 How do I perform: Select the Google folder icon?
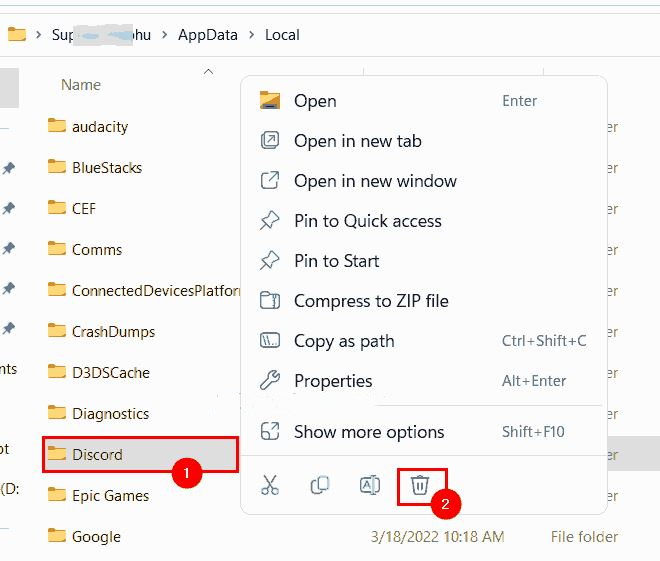57,536
